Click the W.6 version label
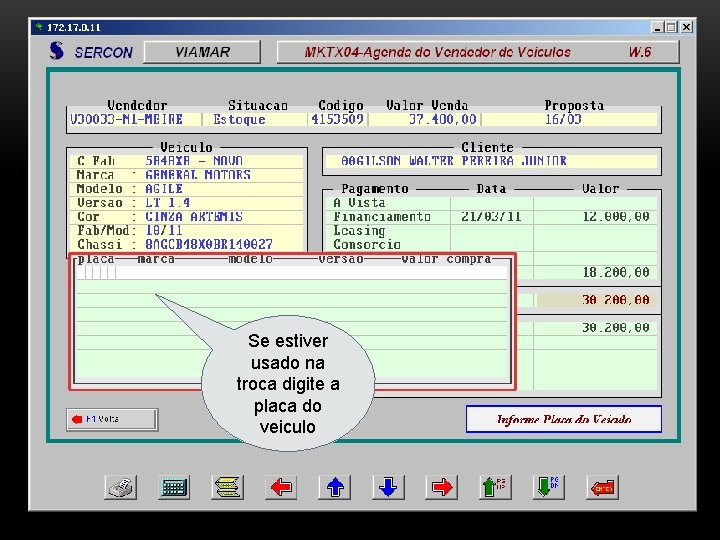Screen dimensions: 720x540 pos(640,52)
